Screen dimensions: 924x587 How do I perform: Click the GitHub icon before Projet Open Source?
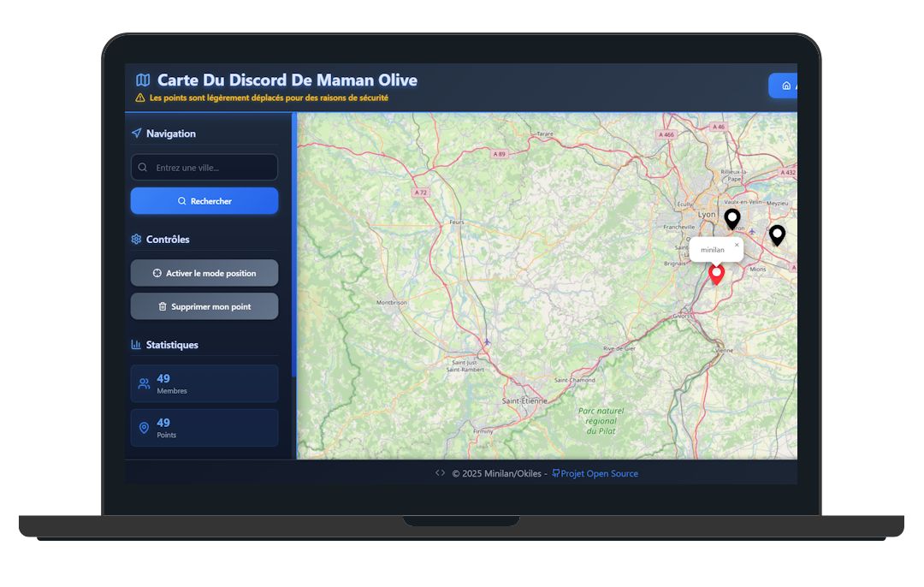pos(555,473)
